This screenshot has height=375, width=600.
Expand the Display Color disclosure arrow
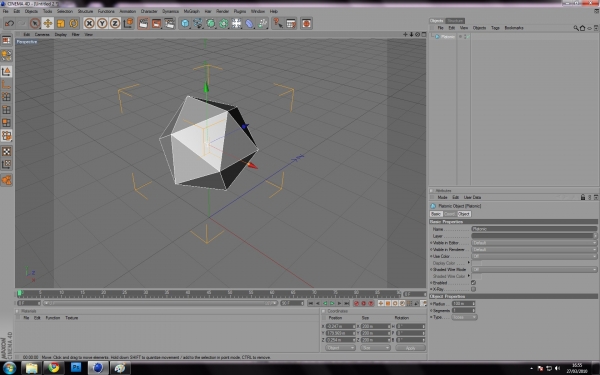468,262
